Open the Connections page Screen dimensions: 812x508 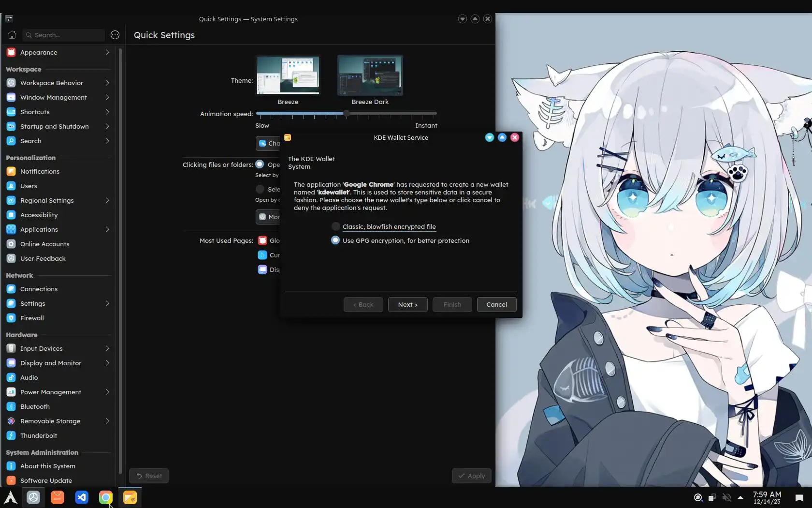tap(58, 289)
